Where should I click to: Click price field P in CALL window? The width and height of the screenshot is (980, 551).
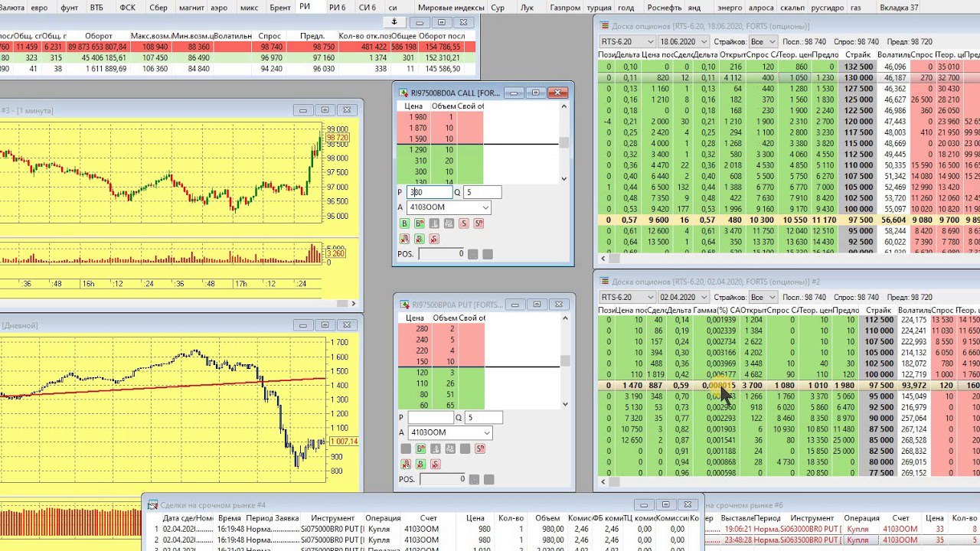tap(429, 193)
